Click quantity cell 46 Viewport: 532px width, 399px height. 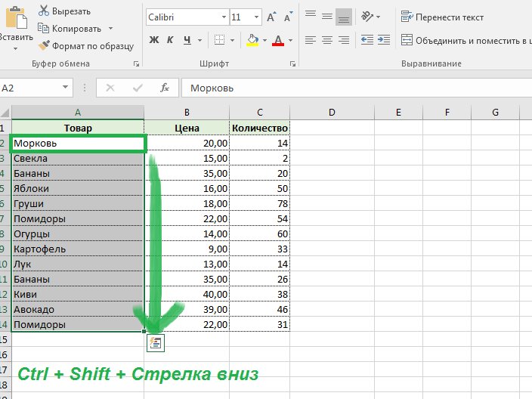pos(259,309)
